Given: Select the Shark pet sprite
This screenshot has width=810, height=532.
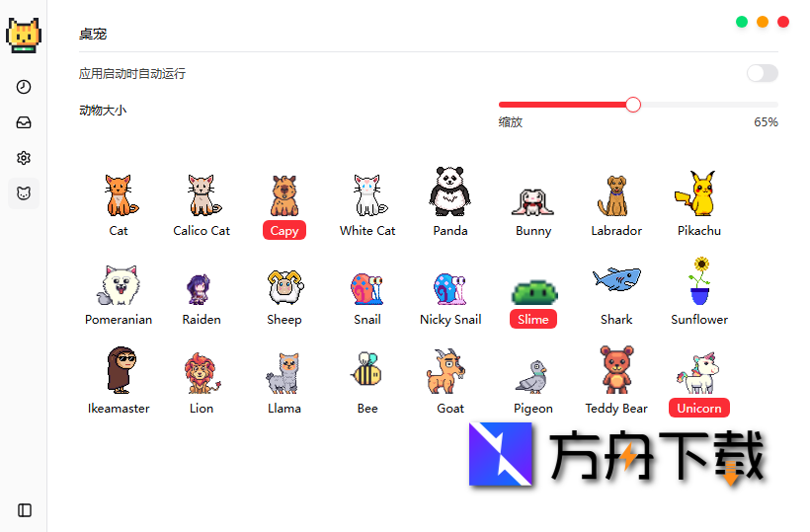Looking at the screenshot, I should point(616,278).
